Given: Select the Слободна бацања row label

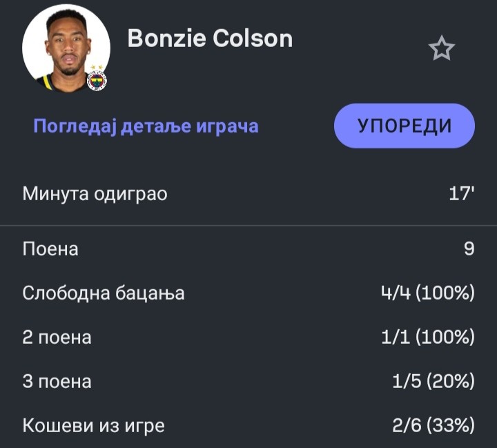Looking at the screenshot, I should tap(104, 293).
